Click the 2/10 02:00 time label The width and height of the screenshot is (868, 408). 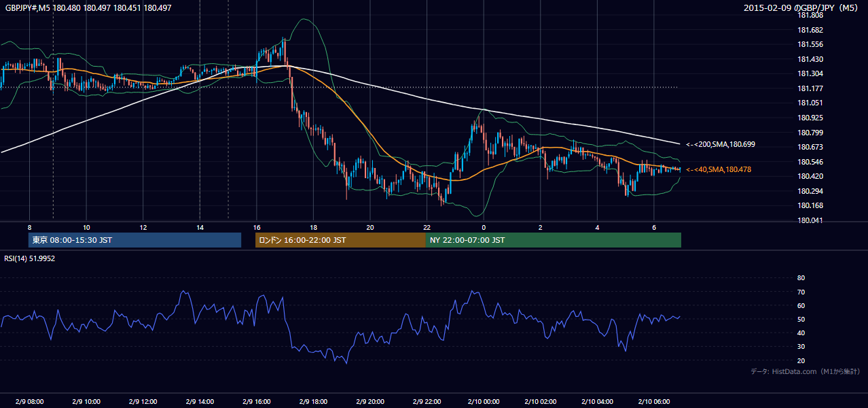click(540, 402)
